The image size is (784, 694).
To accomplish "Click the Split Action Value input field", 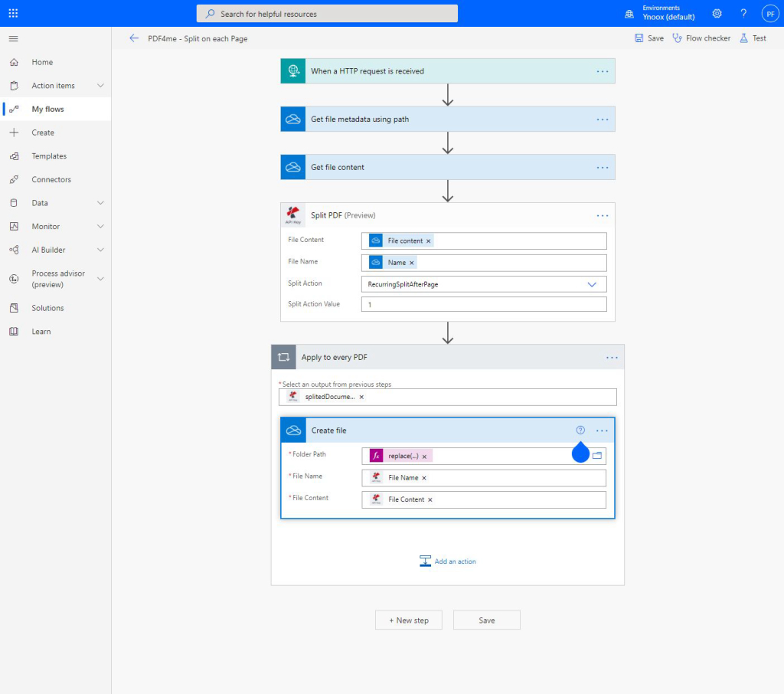I will (484, 304).
